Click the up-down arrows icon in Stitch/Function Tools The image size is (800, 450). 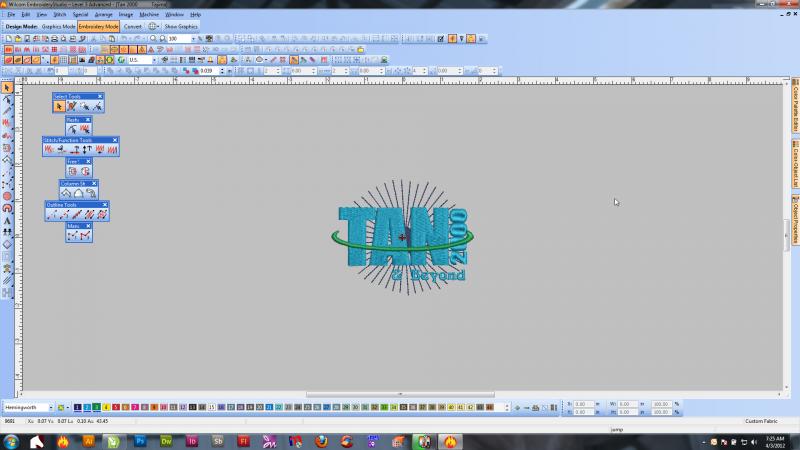[x=87, y=149]
